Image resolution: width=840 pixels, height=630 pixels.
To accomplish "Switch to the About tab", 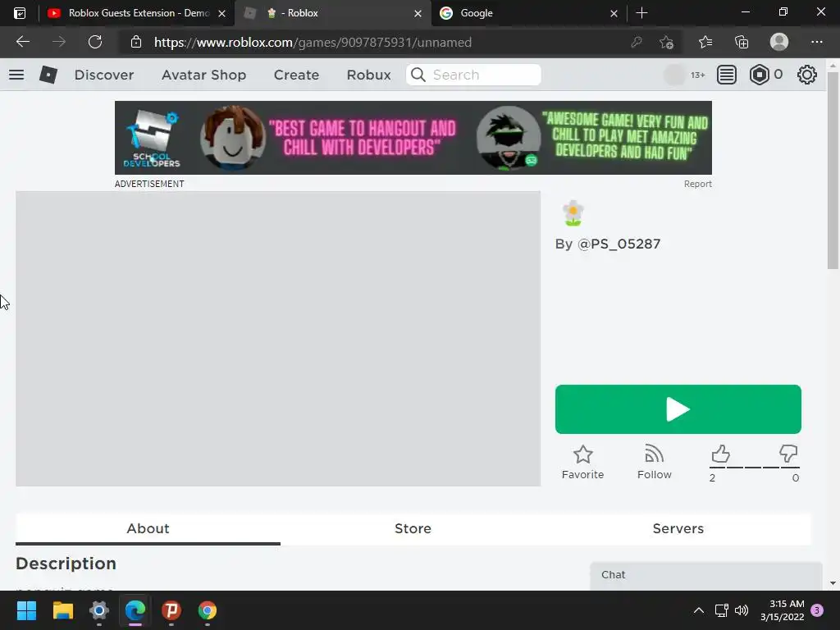I will 148,529.
